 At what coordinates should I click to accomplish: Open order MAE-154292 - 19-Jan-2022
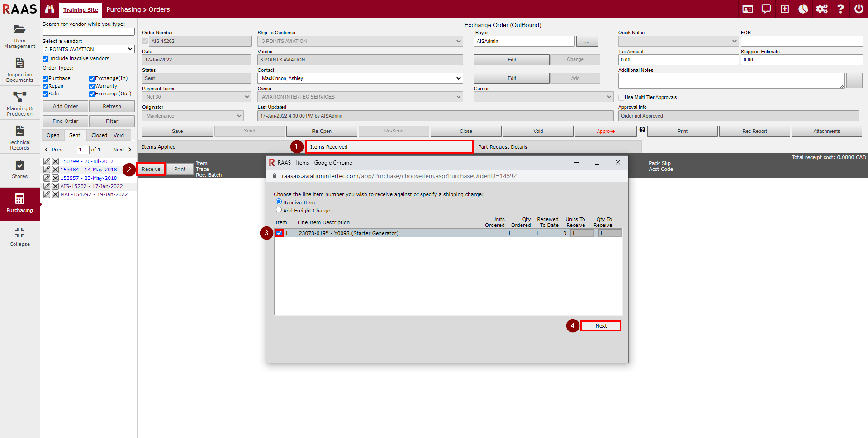[94, 194]
